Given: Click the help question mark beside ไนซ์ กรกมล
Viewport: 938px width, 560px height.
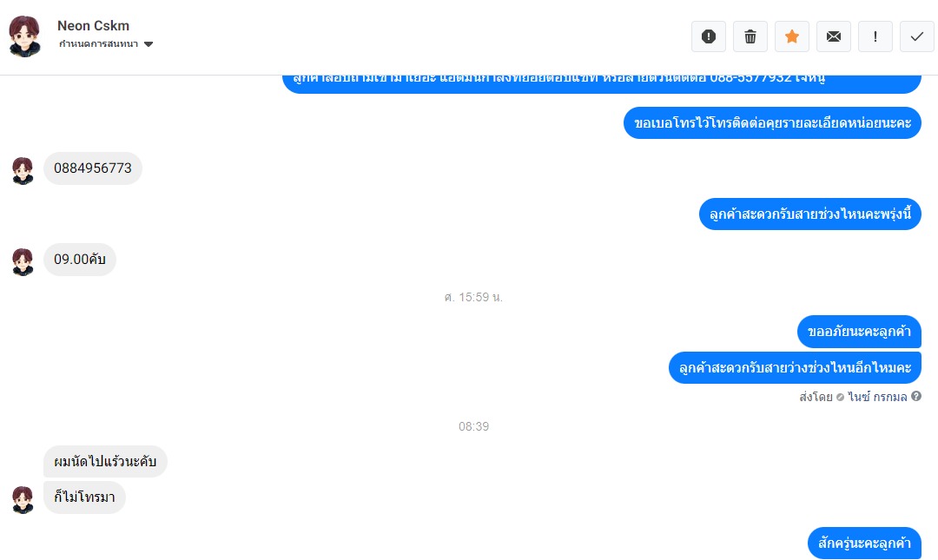Looking at the screenshot, I should [x=916, y=396].
